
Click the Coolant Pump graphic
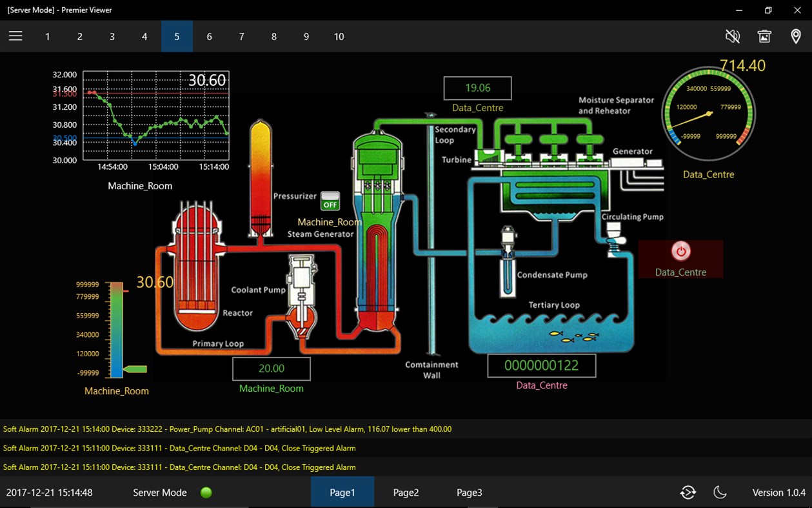click(302, 297)
